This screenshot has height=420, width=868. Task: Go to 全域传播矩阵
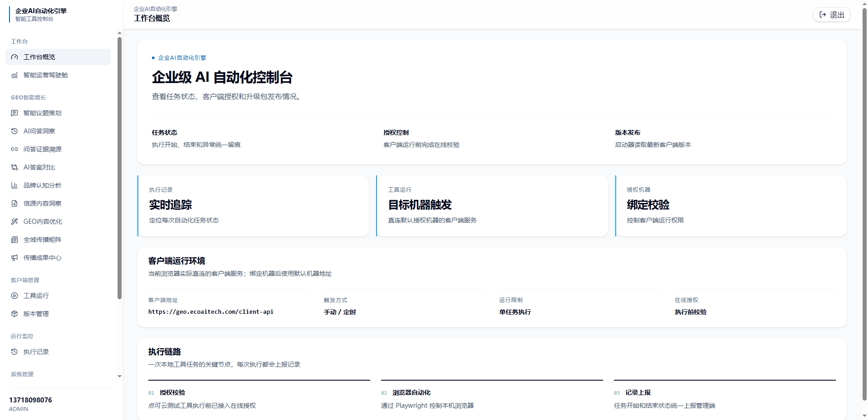[x=58, y=240]
